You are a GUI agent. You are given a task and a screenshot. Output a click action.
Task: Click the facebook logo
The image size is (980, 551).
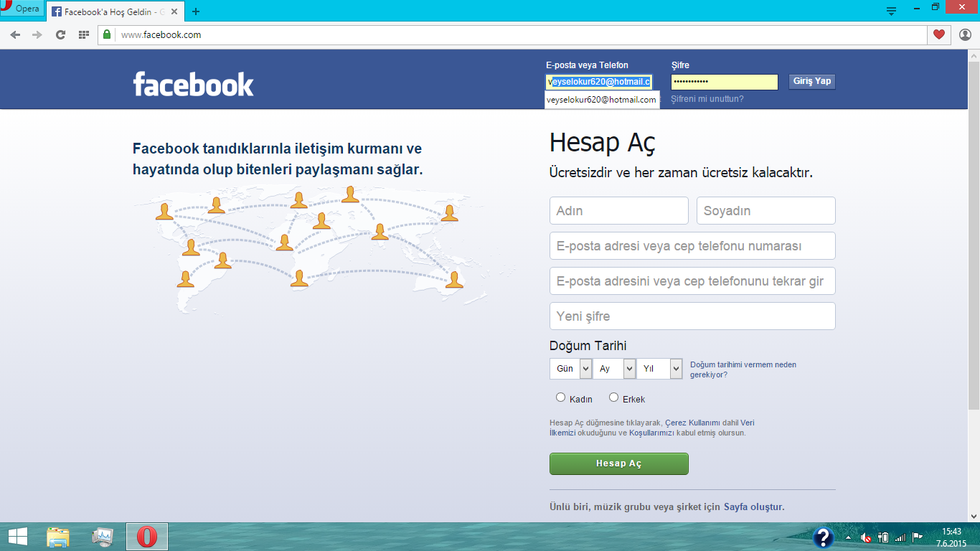(193, 84)
